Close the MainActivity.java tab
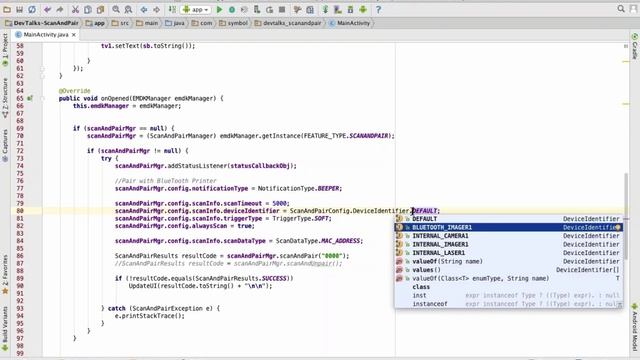The height and width of the screenshot is (360, 640). (74, 35)
